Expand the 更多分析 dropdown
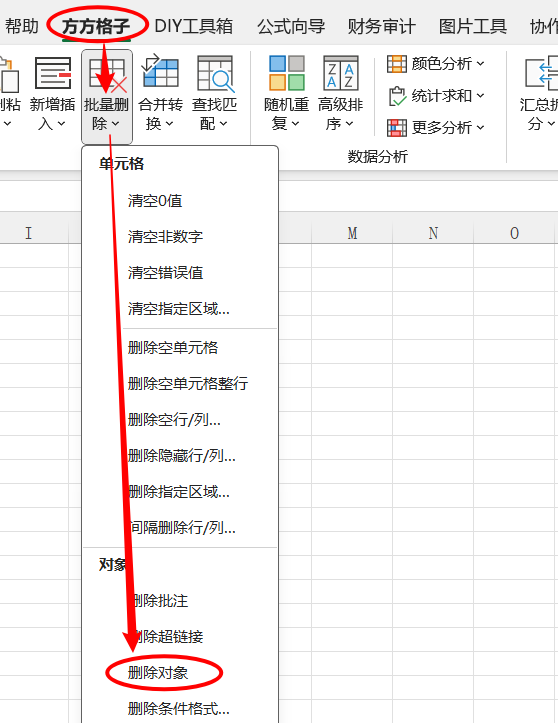The width and height of the screenshot is (558, 723). coord(481,127)
